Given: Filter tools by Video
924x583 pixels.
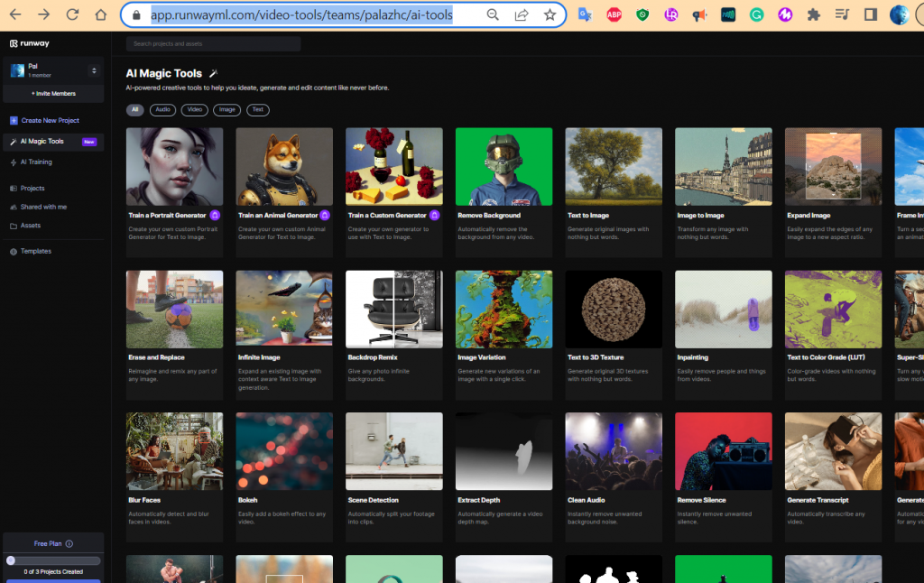Looking at the screenshot, I should [195, 109].
